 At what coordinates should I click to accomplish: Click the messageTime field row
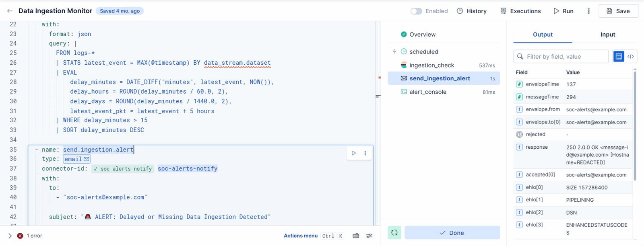(573, 97)
